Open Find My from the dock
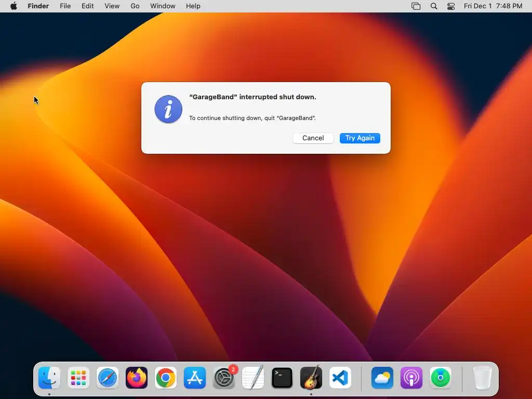 (441, 378)
